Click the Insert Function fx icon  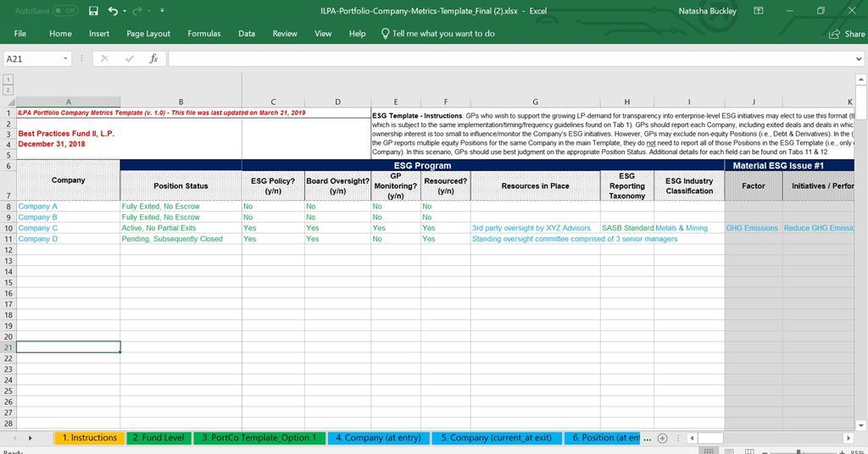point(154,58)
